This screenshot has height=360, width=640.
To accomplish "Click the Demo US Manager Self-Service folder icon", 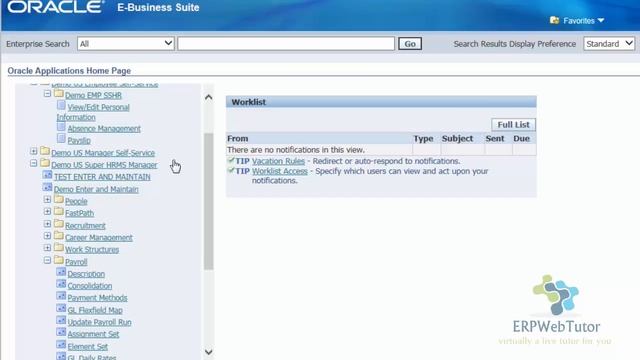I will pos(45,151).
